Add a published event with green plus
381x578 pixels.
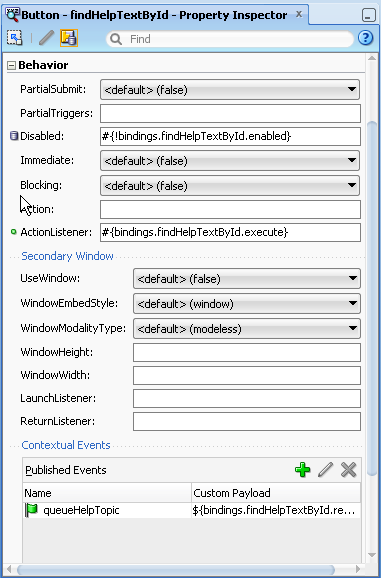click(303, 470)
